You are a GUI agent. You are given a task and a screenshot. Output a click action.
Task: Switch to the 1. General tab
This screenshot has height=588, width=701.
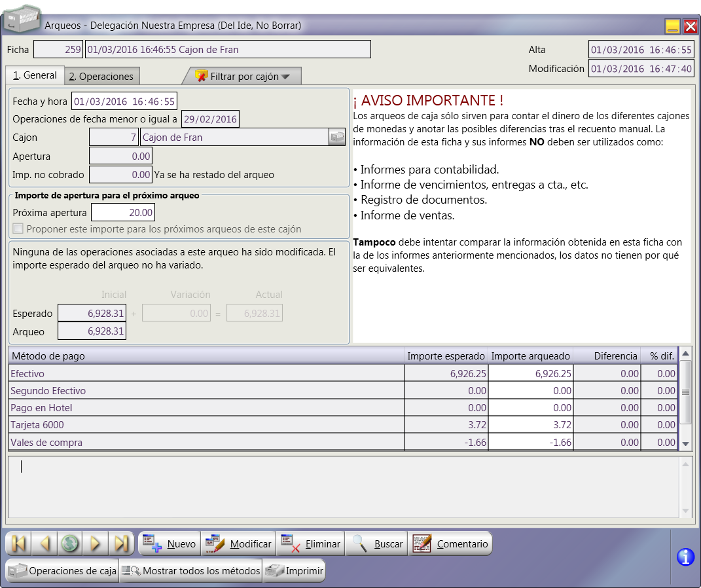[x=35, y=75]
